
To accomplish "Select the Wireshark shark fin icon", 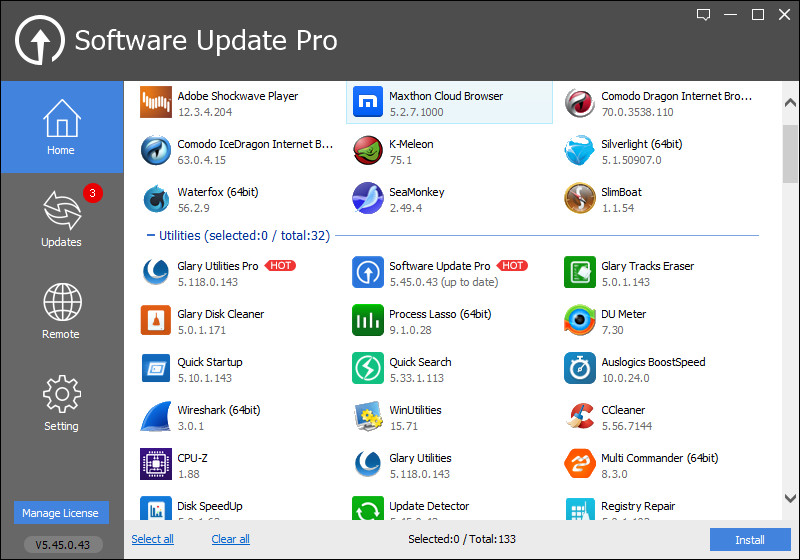I will click(156, 416).
